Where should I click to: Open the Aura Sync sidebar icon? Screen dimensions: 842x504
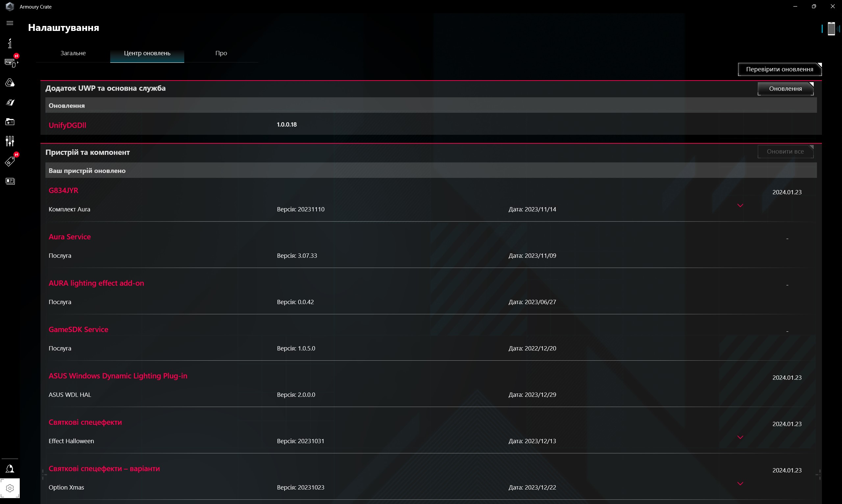click(10, 83)
